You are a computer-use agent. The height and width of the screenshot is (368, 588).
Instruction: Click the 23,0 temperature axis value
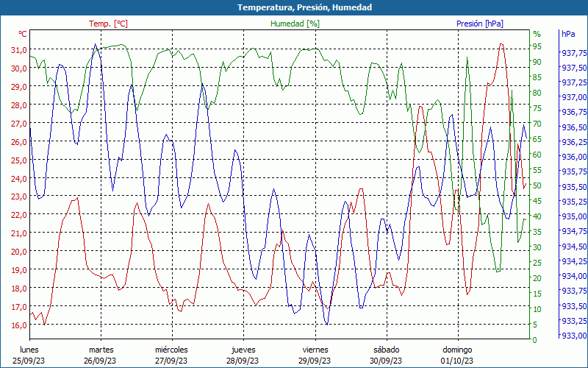[x=20, y=197]
